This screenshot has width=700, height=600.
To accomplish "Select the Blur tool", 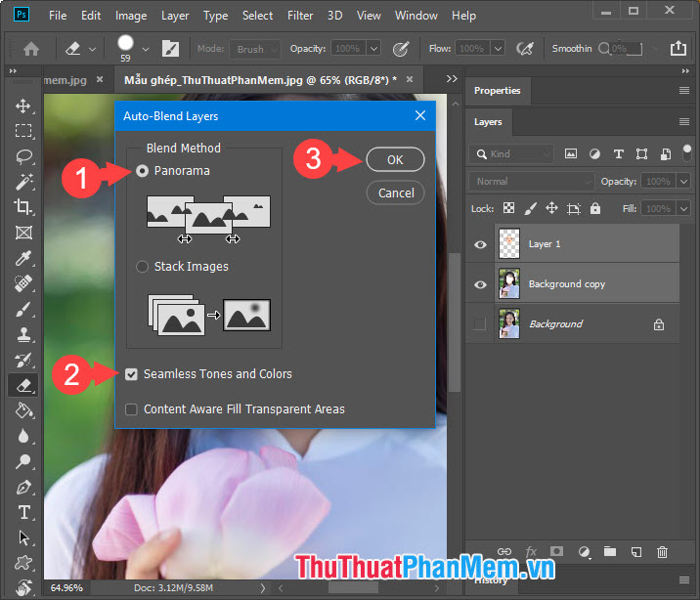I will [23, 436].
